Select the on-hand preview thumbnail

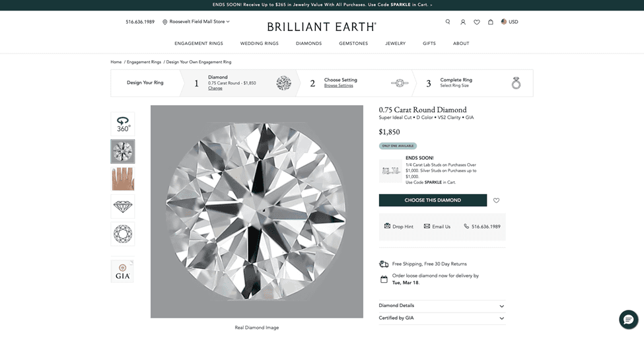click(123, 179)
